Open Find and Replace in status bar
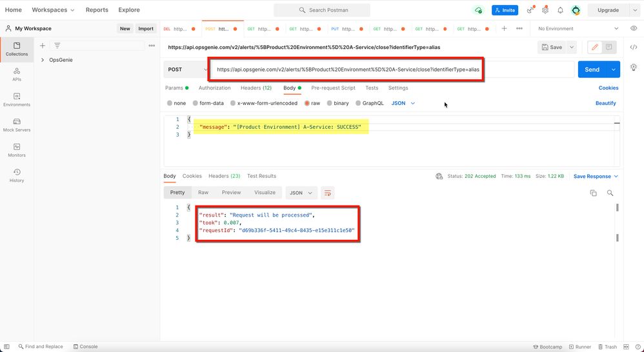Screen dimensions: 644x352 tap(41, 347)
